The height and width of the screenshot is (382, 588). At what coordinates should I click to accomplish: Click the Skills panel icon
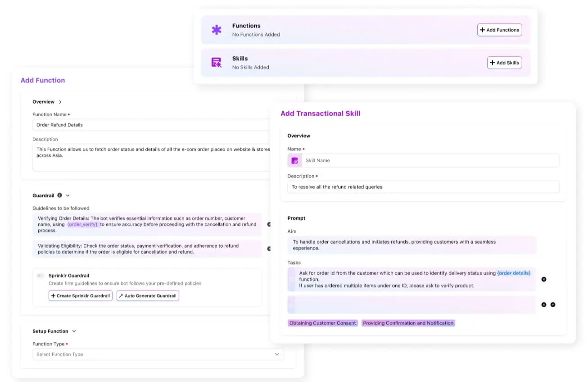pos(217,63)
